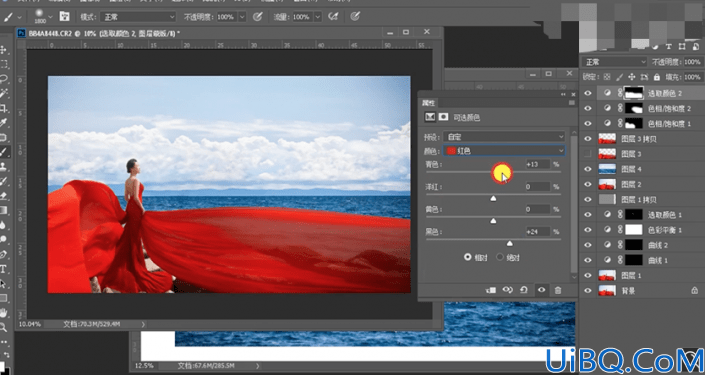Clip adjustment to layer below icon
Image resolution: width=705 pixels, height=375 pixels.
[491, 290]
